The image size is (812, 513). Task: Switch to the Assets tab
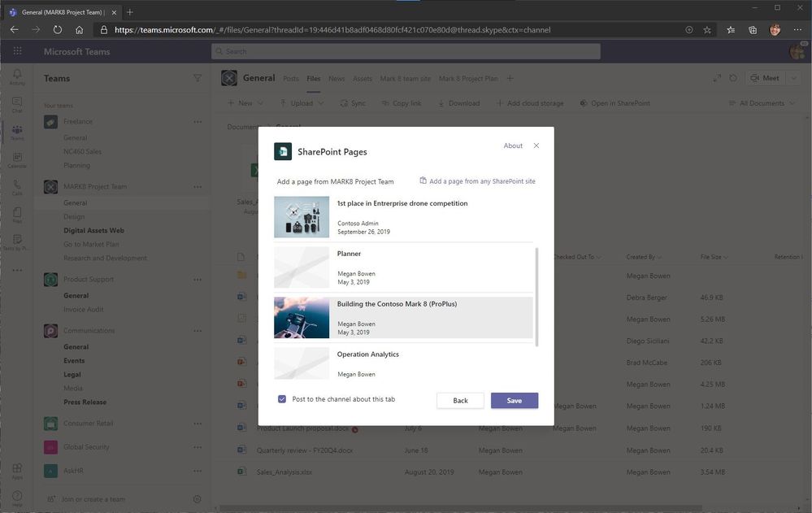(362, 79)
